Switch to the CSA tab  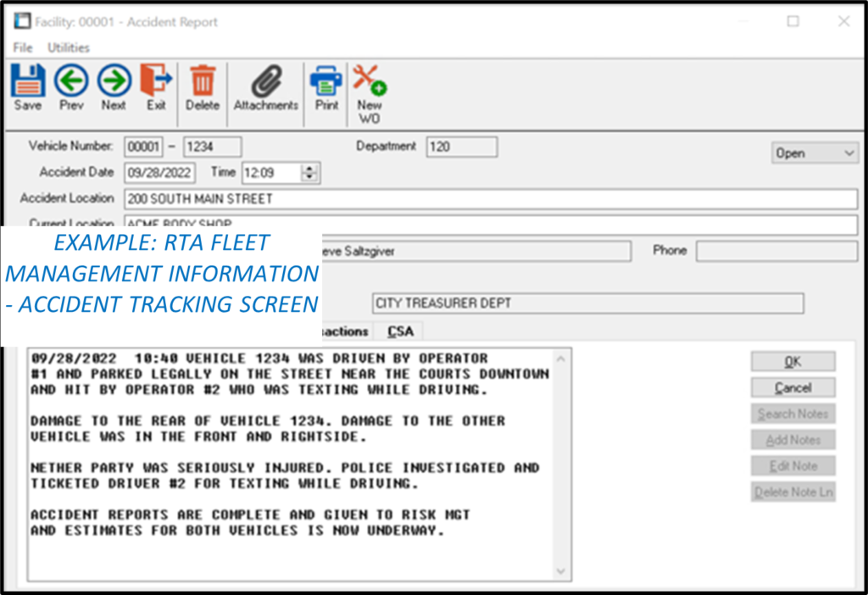398,331
